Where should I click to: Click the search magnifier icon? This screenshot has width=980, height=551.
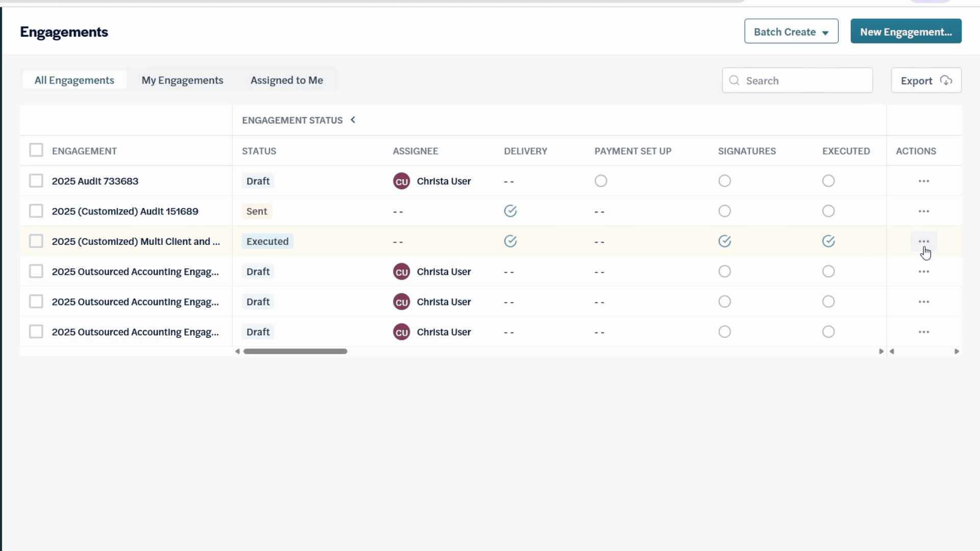pos(734,81)
